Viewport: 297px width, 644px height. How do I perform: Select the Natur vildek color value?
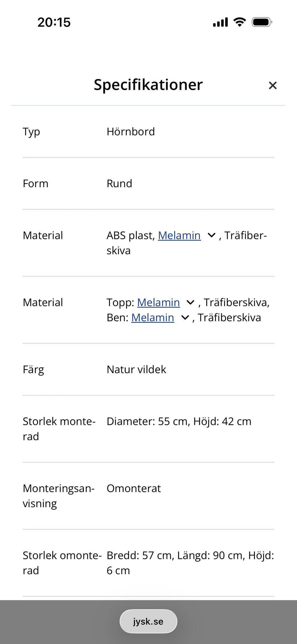pos(136,370)
